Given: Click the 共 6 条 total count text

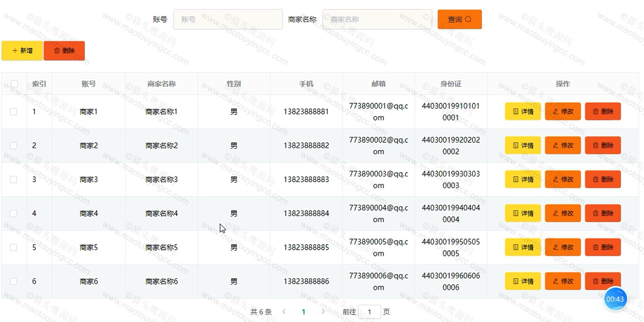Looking at the screenshot, I should [261, 312].
